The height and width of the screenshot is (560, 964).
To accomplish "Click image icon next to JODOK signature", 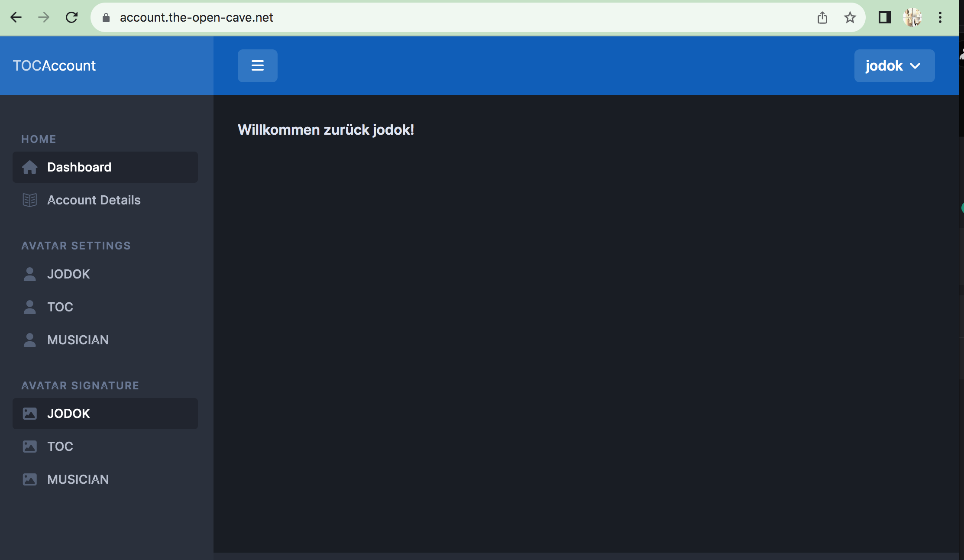I will (x=29, y=414).
